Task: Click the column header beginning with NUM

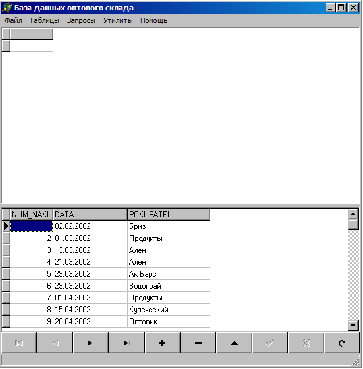Action: pos(31,214)
